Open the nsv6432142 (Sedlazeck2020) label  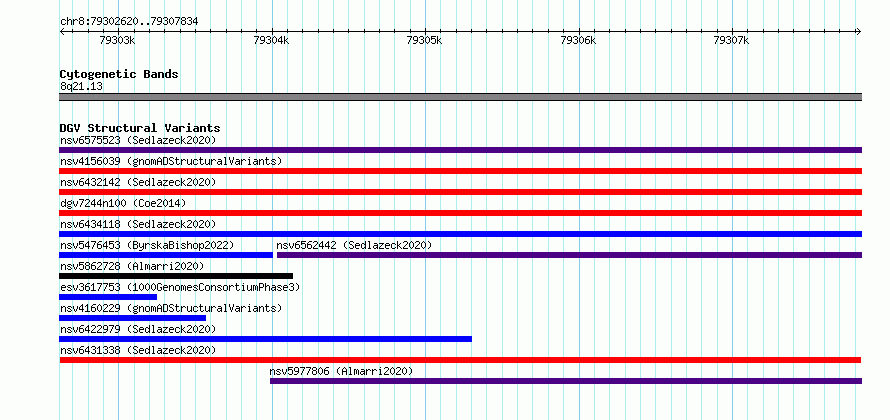point(138,182)
